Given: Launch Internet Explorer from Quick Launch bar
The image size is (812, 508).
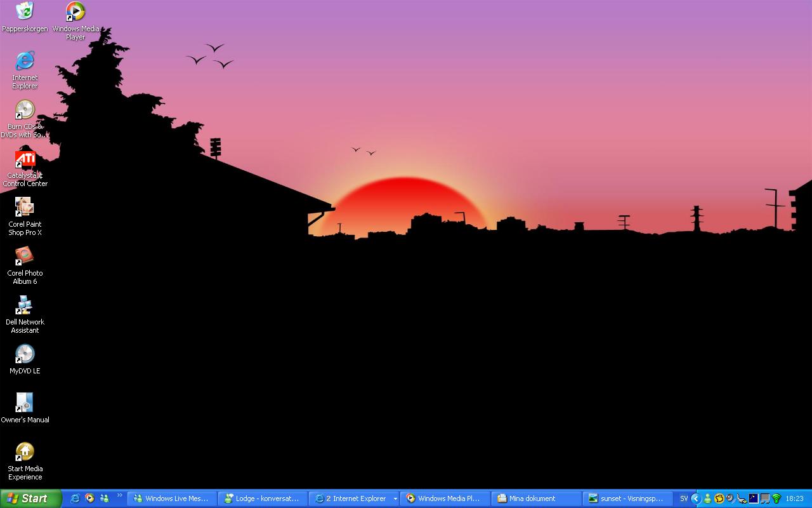Looking at the screenshot, I should tap(75, 498).
